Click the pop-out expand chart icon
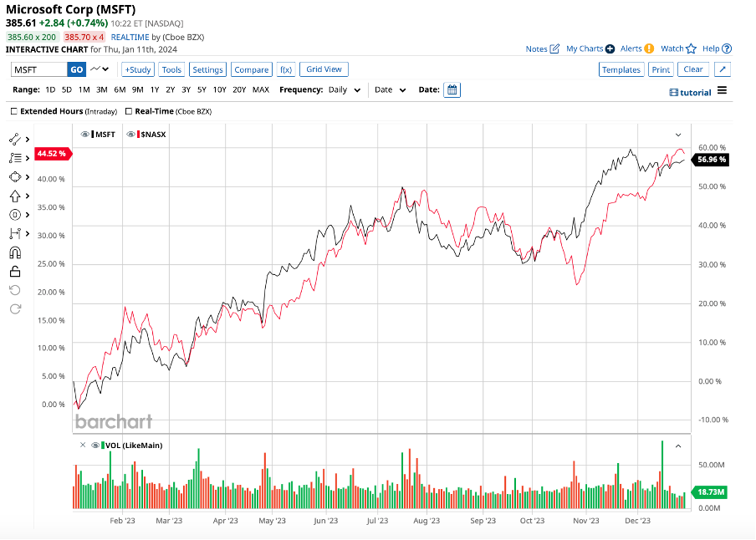Viewport: 756px width, 540px height. (723, 69)
